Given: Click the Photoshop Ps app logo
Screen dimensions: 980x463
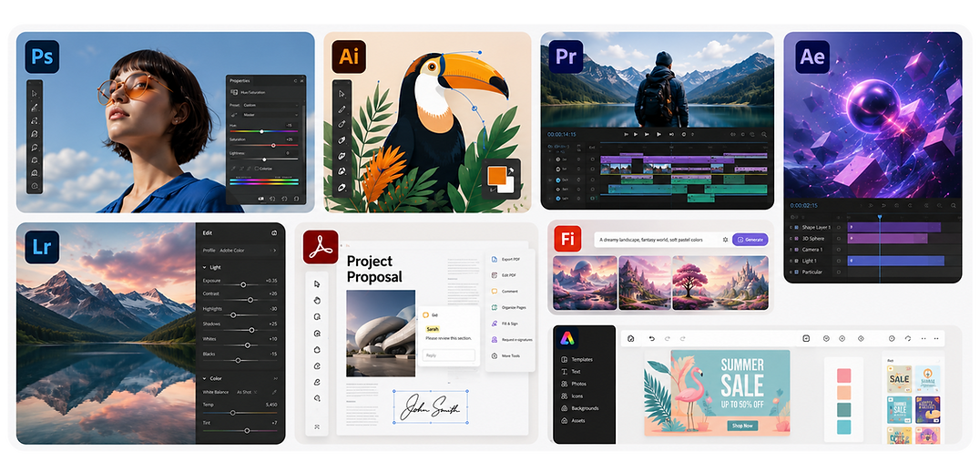Looking at the screenshot, I should tap(42, 57).
